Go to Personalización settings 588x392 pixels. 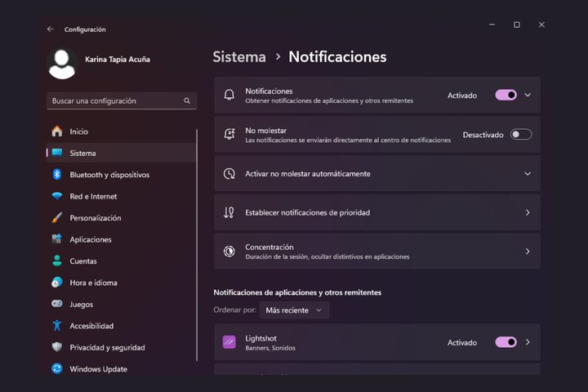click(95, 218)
